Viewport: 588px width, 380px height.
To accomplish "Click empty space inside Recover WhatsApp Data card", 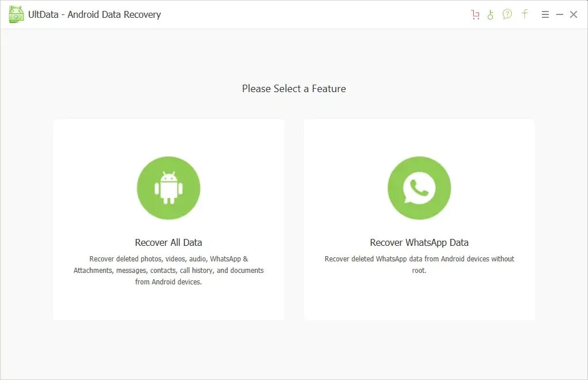I will click(x=419, y=299).
